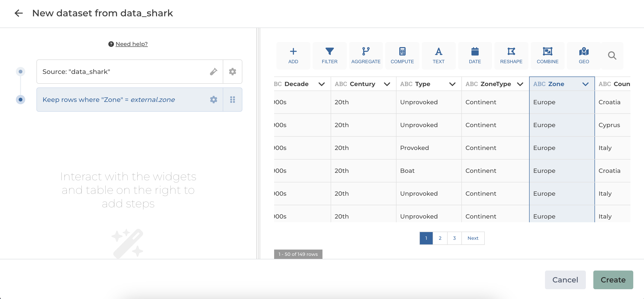Open the ADD step menu
The width and height of the screenshot is (644, 299).
pyautogui.click(x=293, y=56)
